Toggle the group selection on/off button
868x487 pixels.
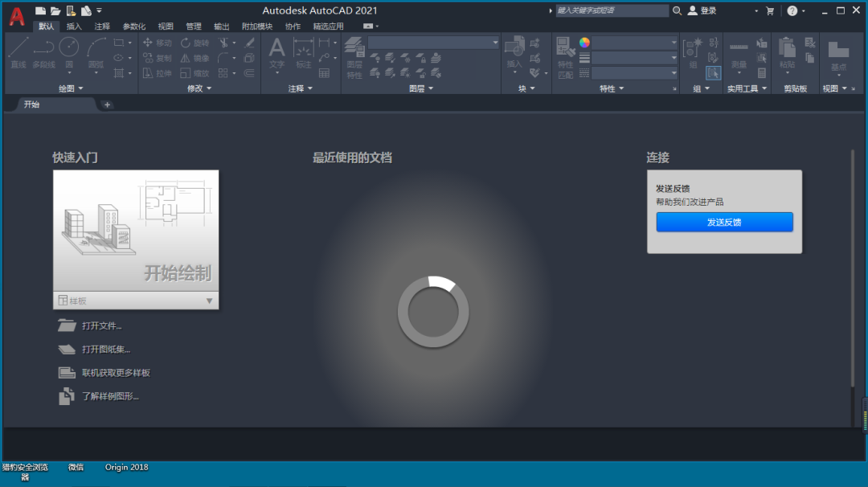click(x=714, y=73)
